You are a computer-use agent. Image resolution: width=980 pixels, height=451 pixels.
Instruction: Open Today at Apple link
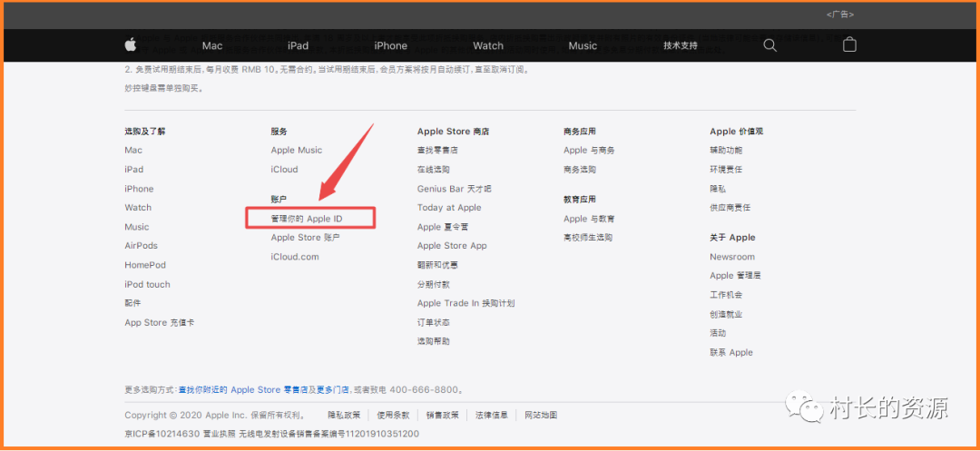[x=449, y=208]
